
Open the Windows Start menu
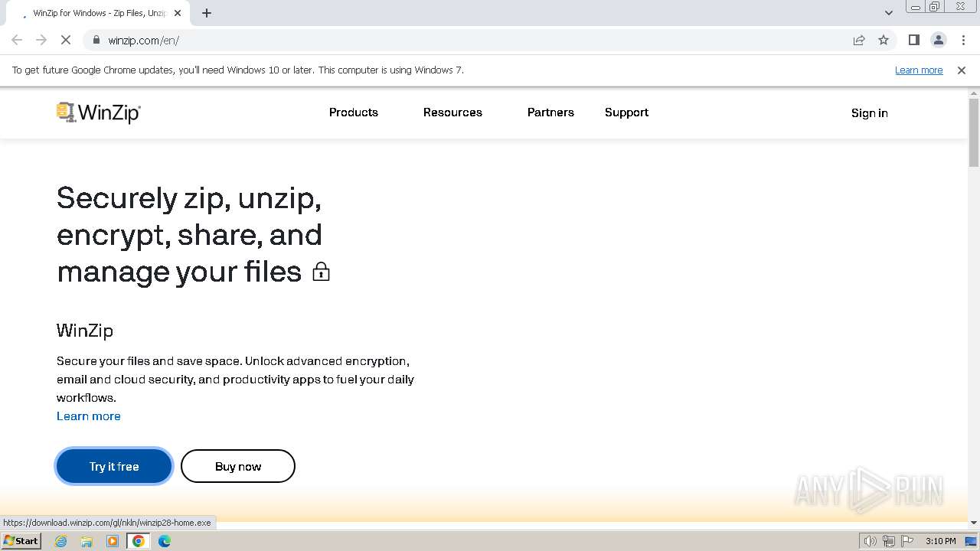point(21,541)
